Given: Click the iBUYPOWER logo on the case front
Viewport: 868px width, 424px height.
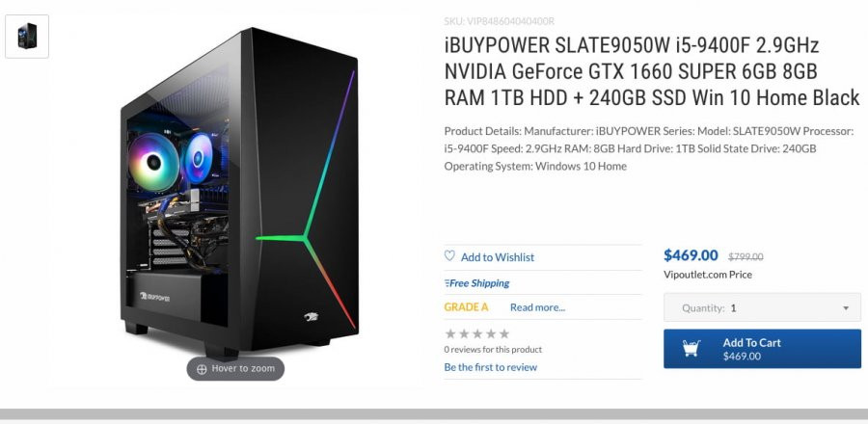Looking at the screenshot, I should (x=312, y=317).
